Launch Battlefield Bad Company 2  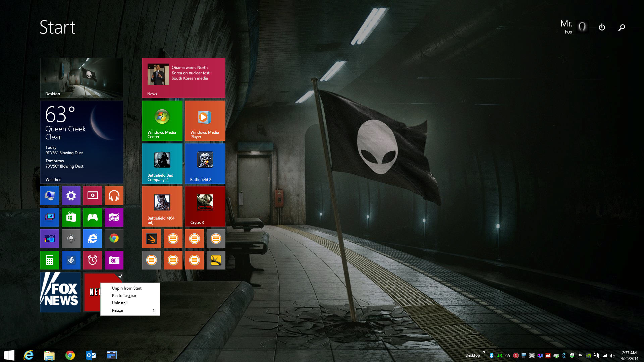click(162, 163)
